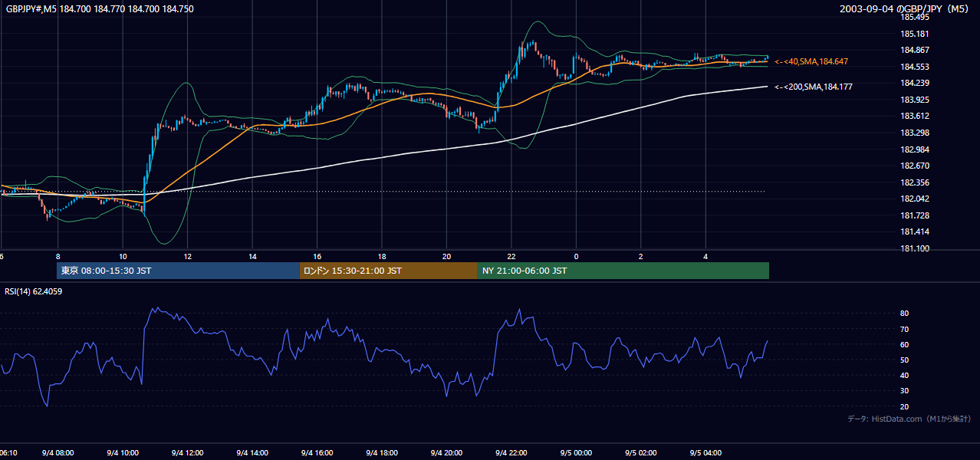Click the 9/4 16:00 time label
The width and height of the screenshot is (980, 460).
[x=317, y=453]
